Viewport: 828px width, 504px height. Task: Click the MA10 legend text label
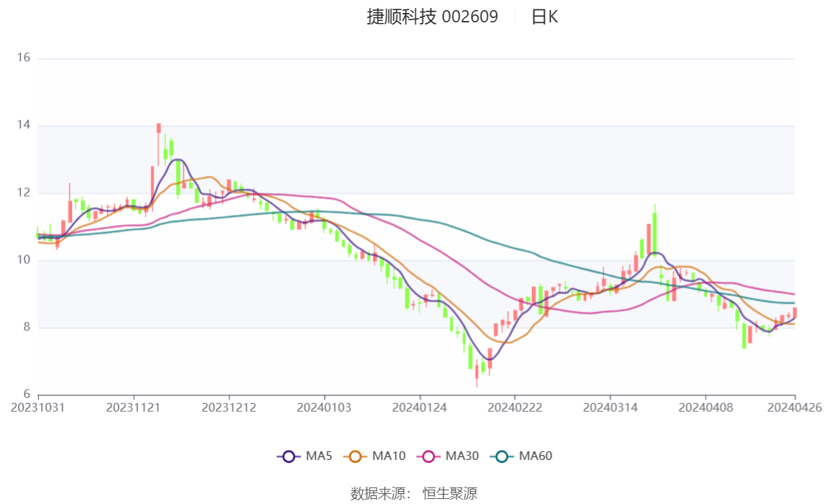click(x=389, y=456)
